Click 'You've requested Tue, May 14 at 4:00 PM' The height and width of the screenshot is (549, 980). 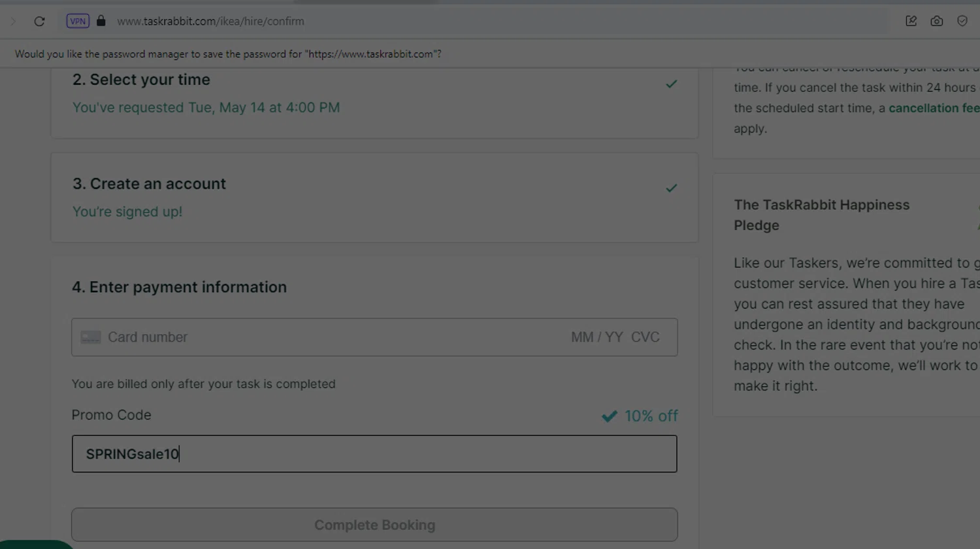pos(206,107)
